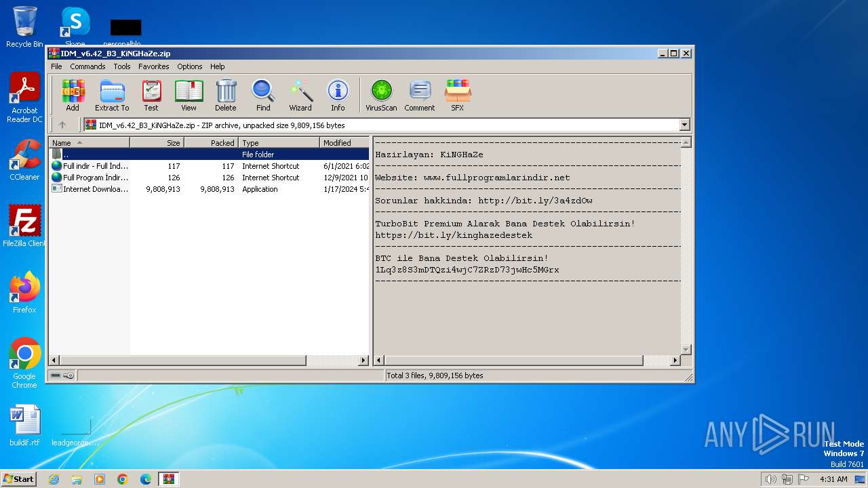Click the network tray icon
Image resolution: width=868 pixels, height=488 pixels.
[x=787, y=479]
